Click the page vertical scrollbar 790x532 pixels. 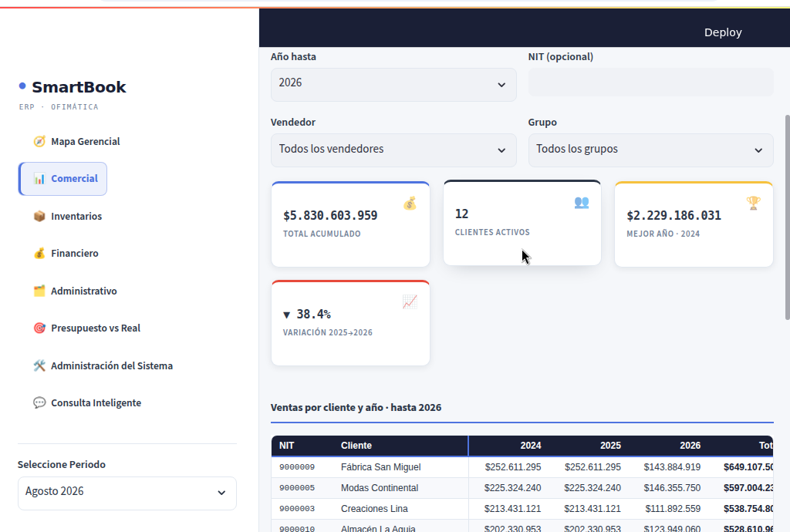point(787,217)
